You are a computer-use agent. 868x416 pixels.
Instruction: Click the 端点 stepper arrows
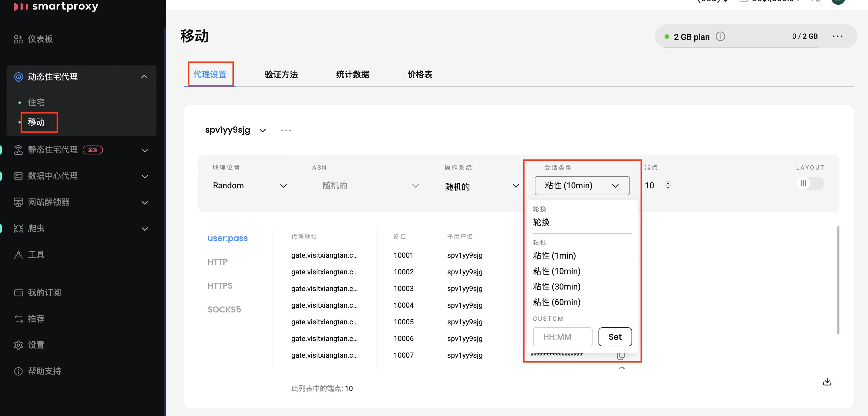click(668, 185)
